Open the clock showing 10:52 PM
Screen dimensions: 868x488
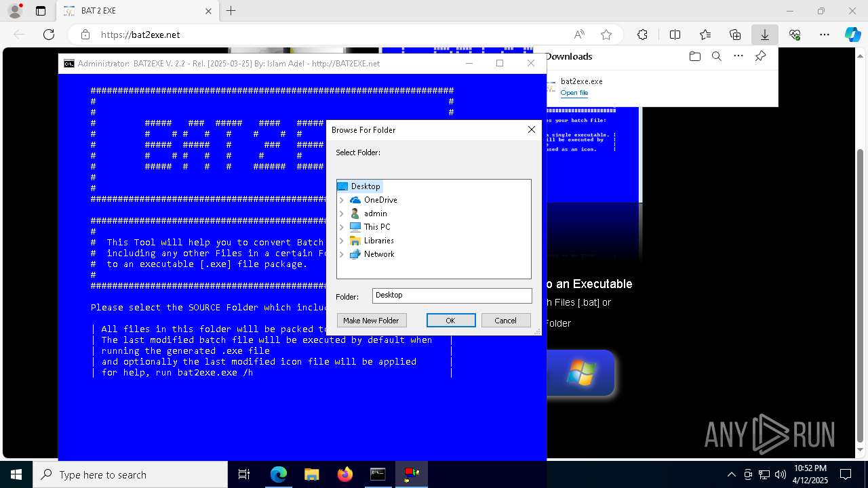(x=810, y=474)
